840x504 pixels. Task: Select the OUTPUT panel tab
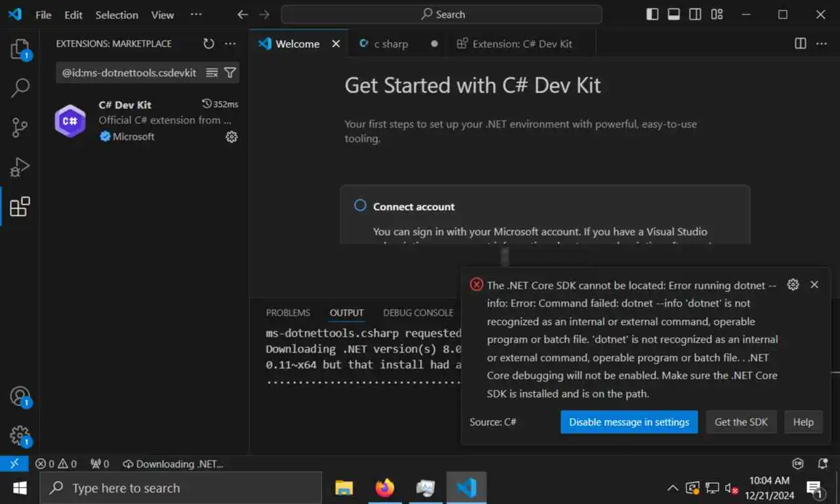(346, 313)
